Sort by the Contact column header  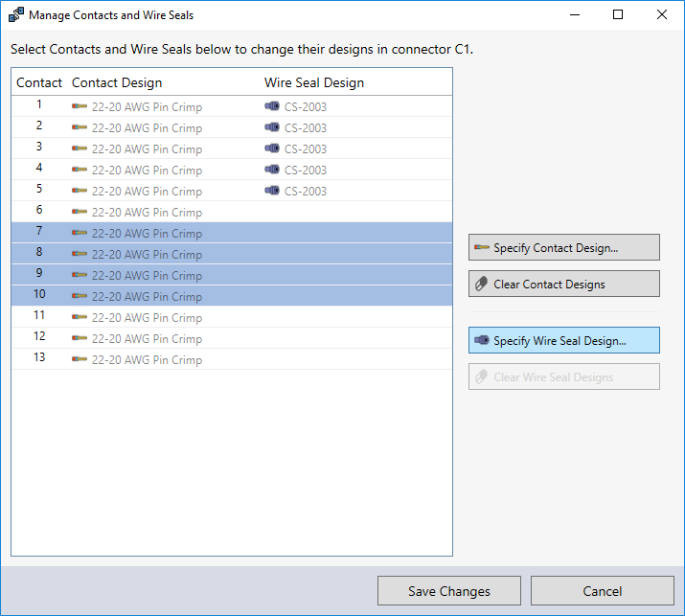click(39, 82)
